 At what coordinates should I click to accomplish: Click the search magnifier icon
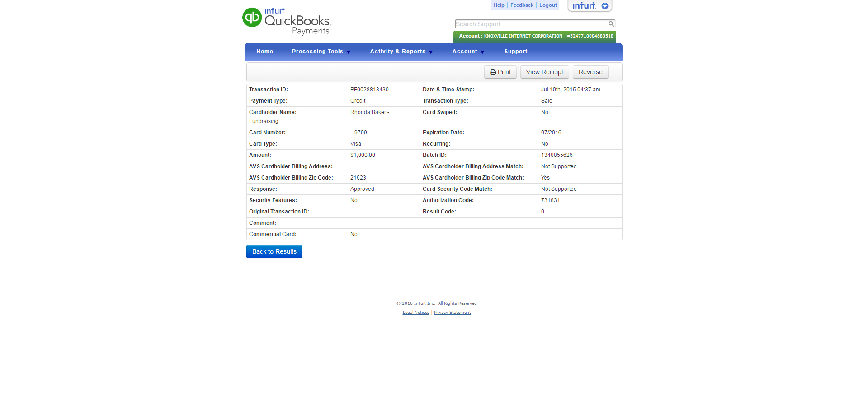611,24
